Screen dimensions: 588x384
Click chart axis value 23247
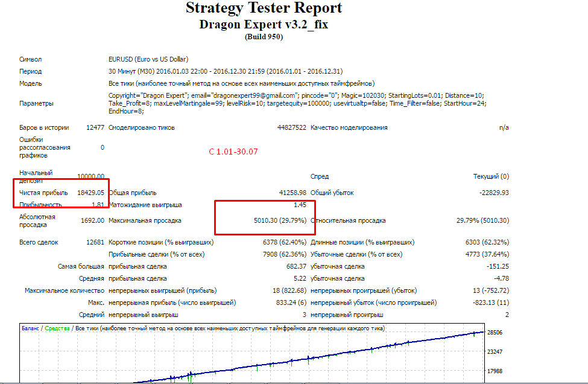pyautogui.click(x=495, y=352)
